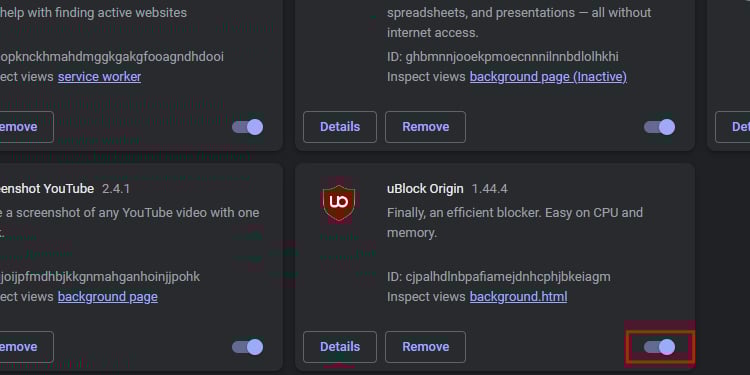Open uBlock Origin Details
Viewport: 750px width, 375px height.
[x=340, y=347]
